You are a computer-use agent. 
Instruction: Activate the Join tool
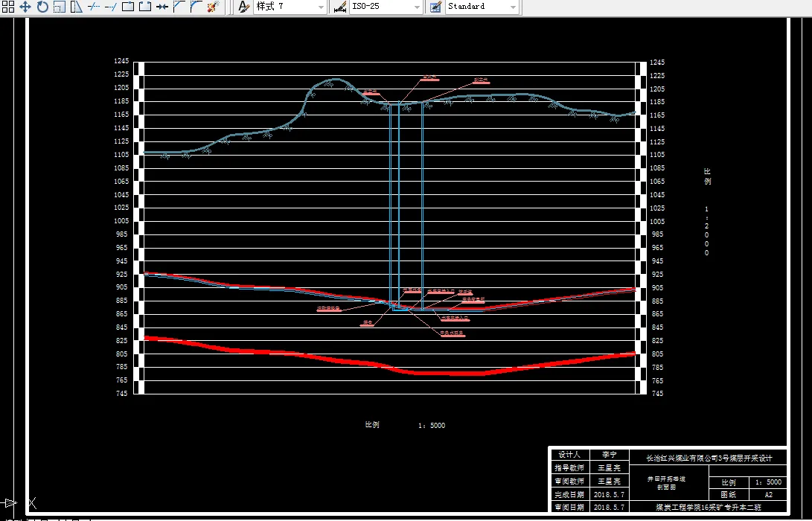click(x=162, y=6)
